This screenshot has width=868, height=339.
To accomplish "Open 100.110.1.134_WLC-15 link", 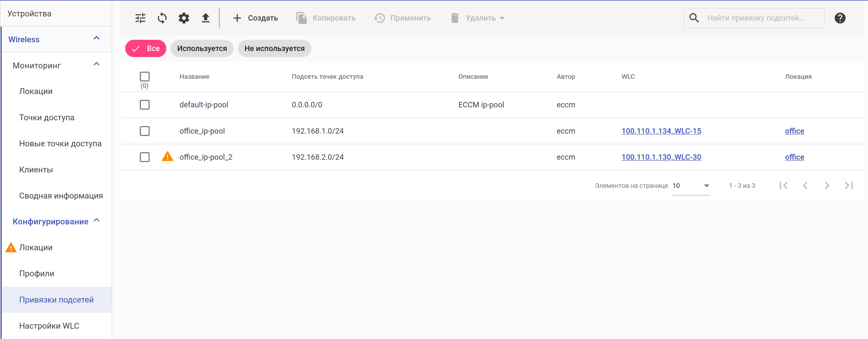I will point(661,131).
